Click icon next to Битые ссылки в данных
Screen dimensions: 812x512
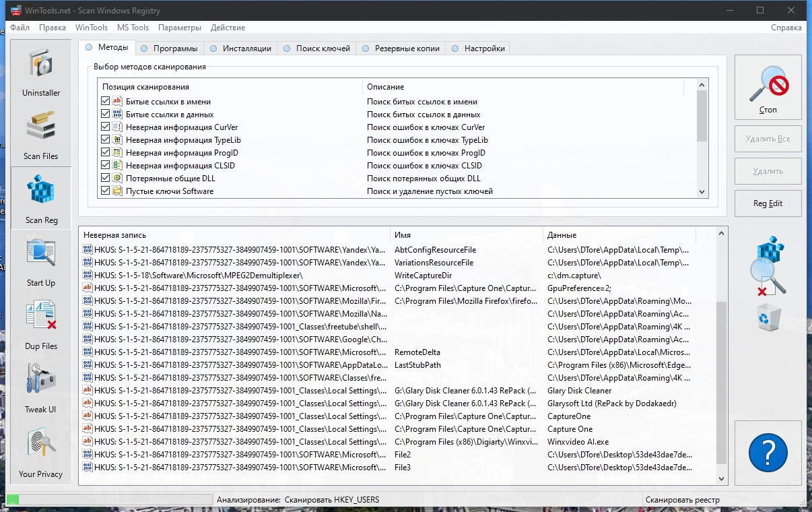[x=116, y=115]
